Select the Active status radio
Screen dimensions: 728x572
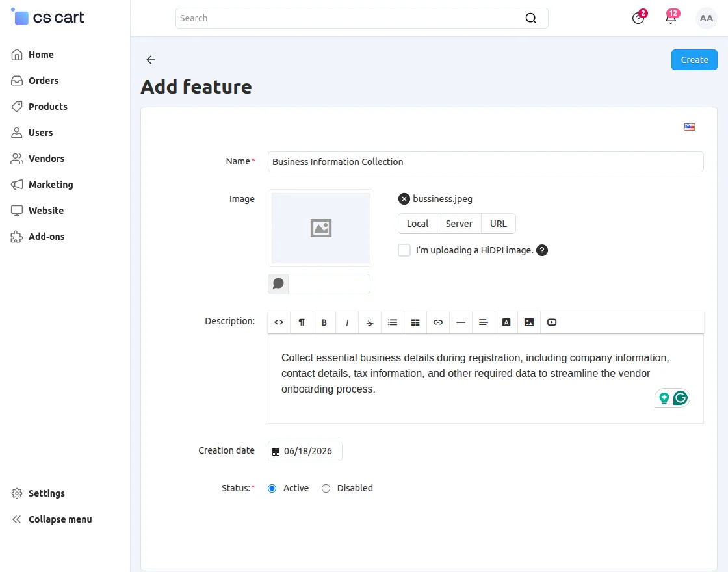[x=272, y=488]
